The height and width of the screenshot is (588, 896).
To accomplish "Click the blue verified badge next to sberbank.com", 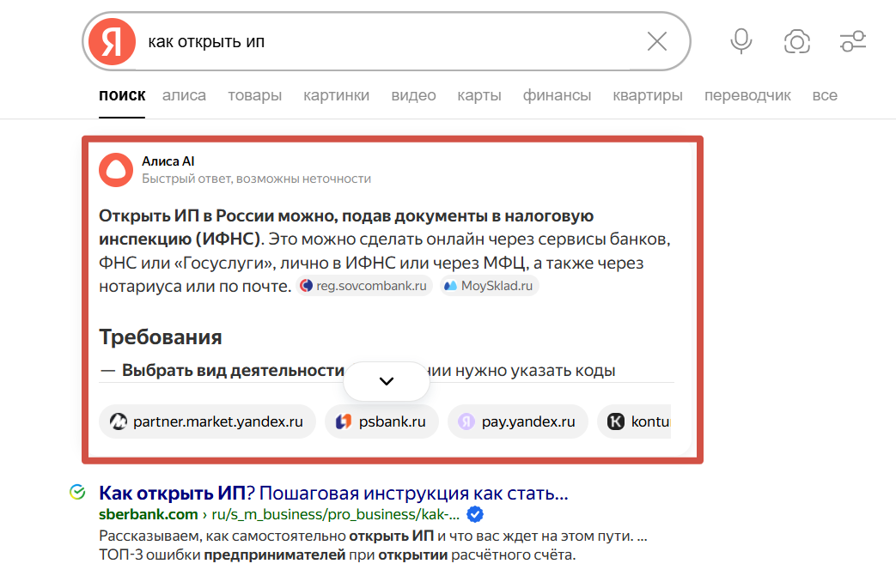I will point(475,514).
